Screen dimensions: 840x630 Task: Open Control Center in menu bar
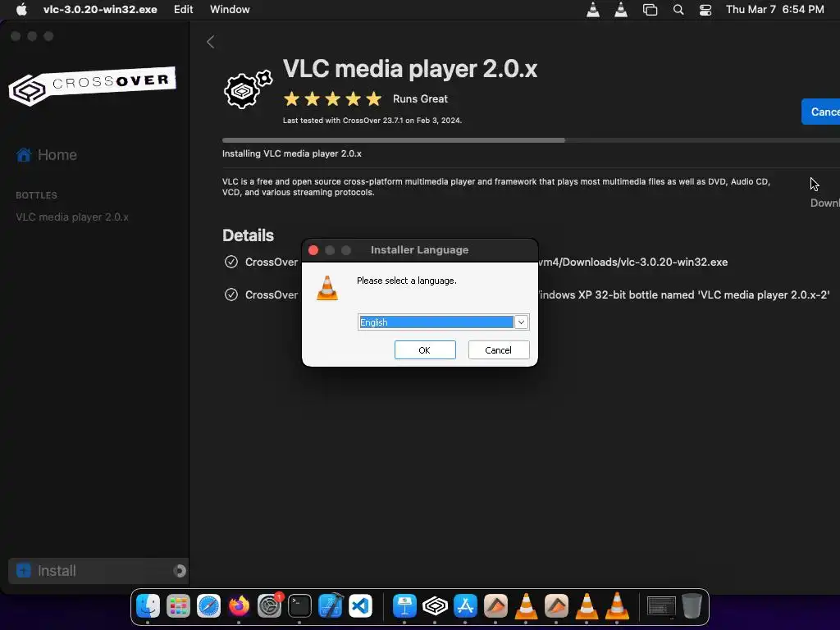[705, 9]
